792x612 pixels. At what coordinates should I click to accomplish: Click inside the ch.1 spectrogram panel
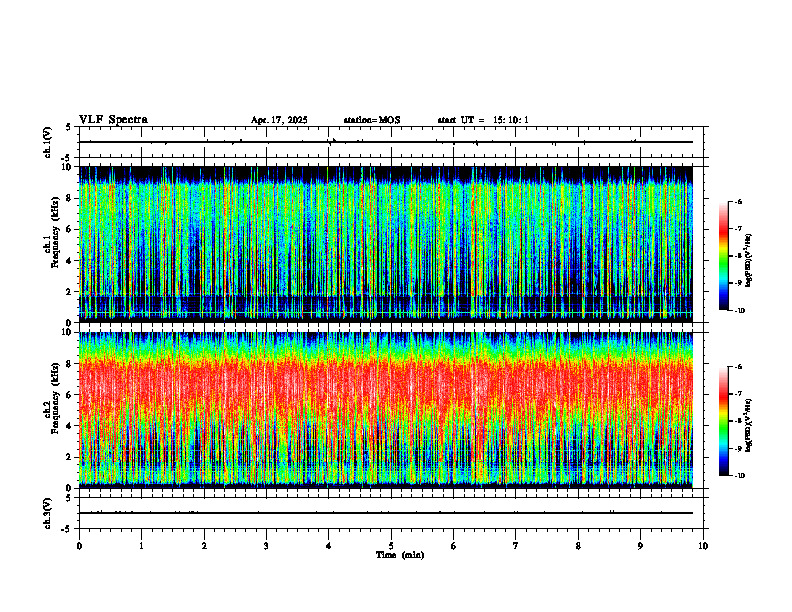click(386, 244)
